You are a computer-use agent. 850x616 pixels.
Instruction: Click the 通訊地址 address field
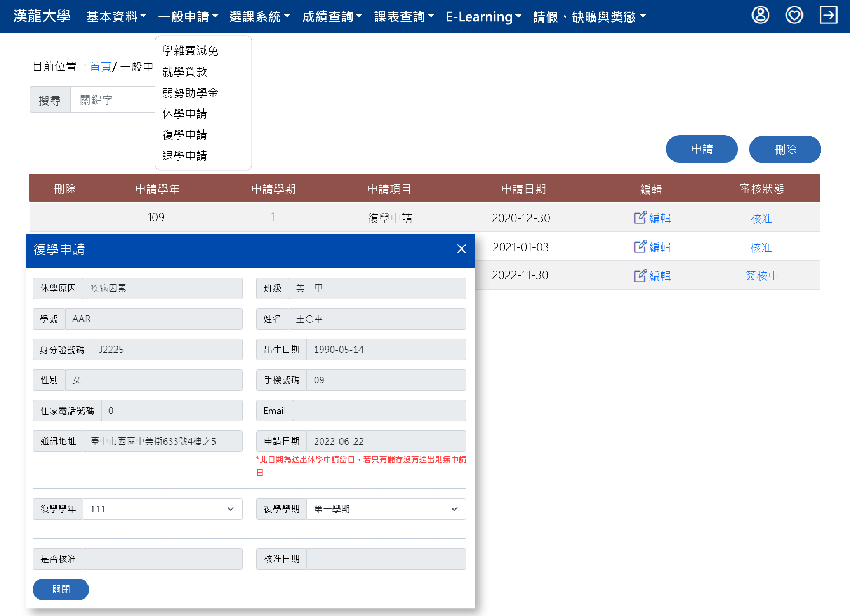163,441
